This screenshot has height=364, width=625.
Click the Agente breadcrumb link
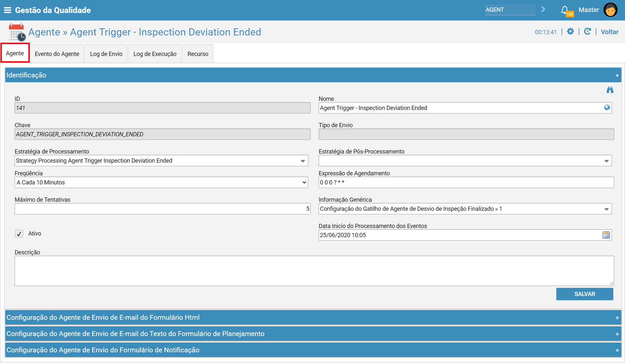pos(44,32)
